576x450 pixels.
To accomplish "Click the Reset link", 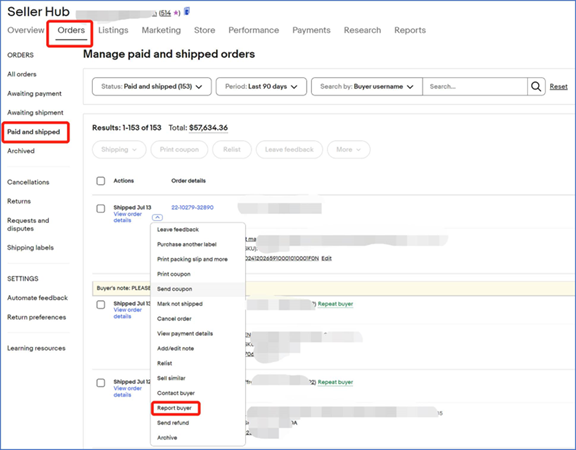I will coord(558,87).
